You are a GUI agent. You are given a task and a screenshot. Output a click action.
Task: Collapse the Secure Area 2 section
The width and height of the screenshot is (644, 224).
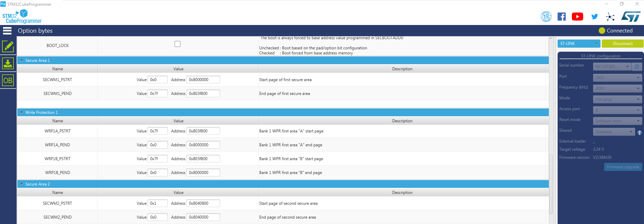22,184
